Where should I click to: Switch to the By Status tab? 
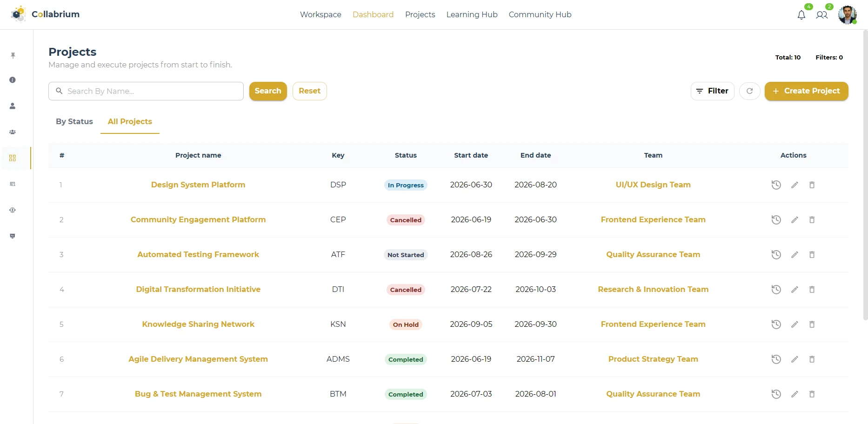74,121
